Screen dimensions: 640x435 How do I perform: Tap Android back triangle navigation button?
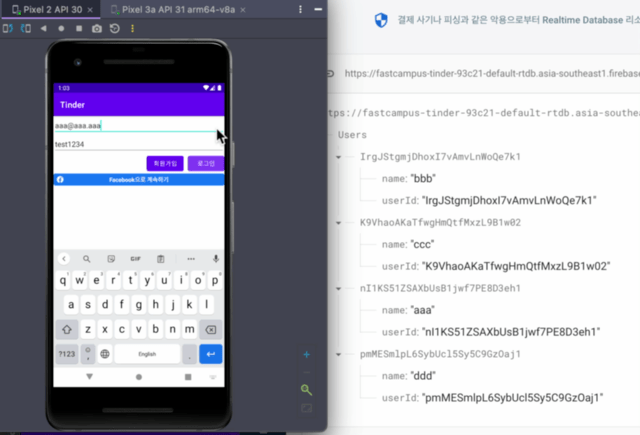click(x=89, y=377)
